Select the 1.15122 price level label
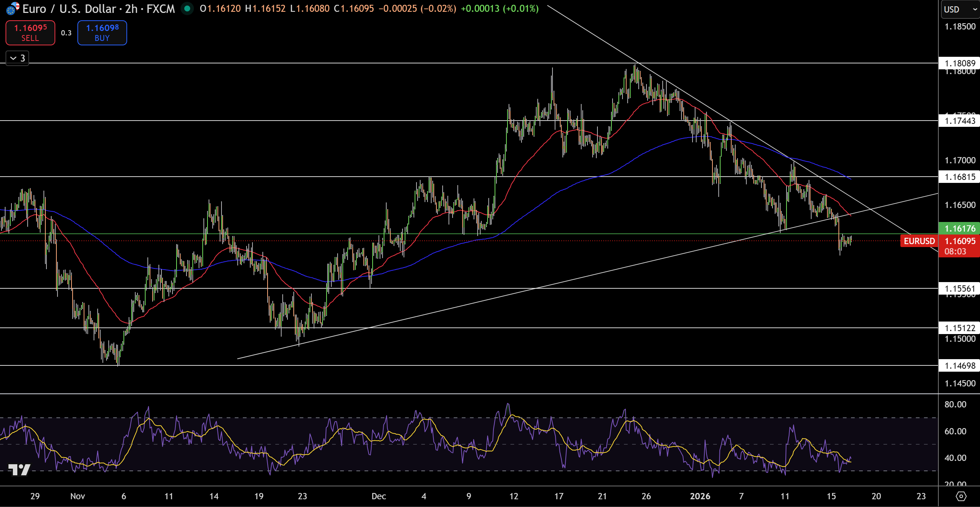 [x=959, y=328]
